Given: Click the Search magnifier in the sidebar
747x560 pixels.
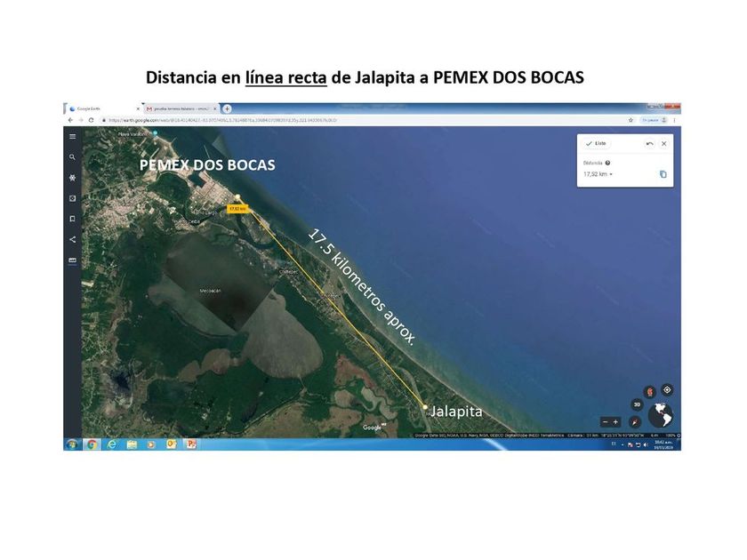Looking at the screenshot, I should tap(73, 157).
